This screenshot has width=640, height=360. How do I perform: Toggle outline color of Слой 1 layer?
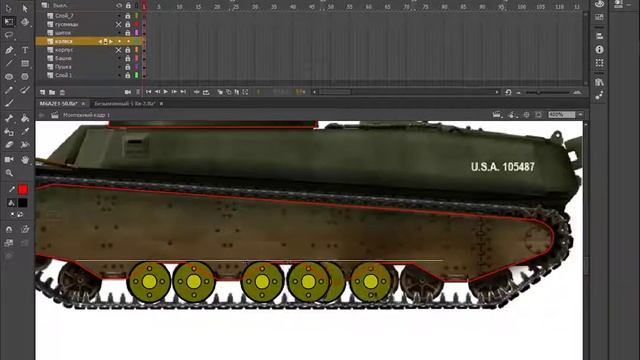pyautogui.click(x=136, y=76)
